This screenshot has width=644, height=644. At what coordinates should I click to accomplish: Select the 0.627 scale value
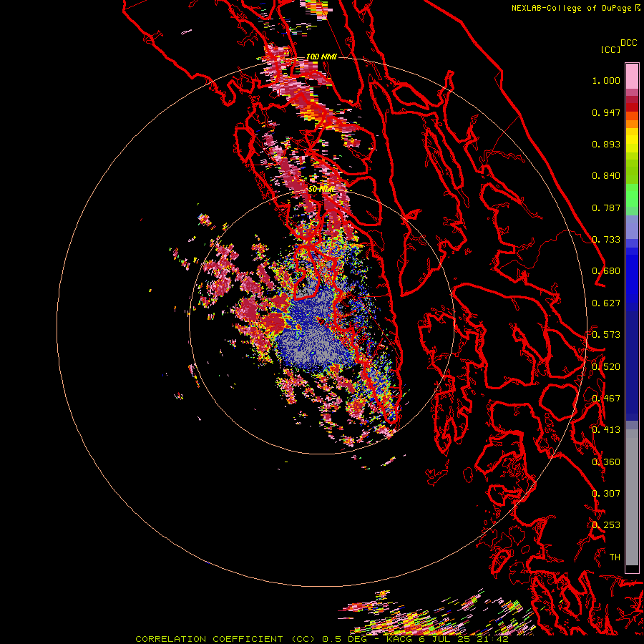(x=606, y=303)
